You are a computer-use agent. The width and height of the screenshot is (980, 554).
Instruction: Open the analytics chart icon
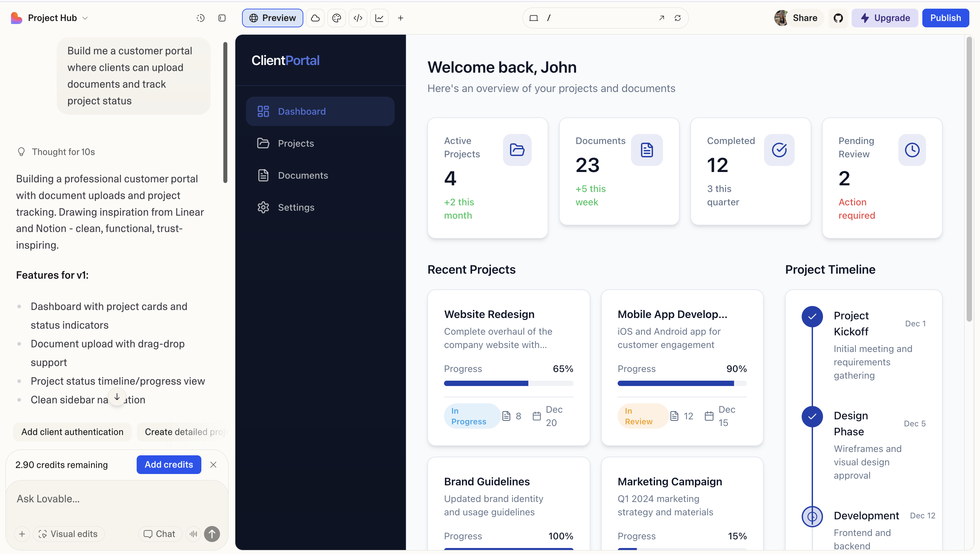tap(379, 18)
